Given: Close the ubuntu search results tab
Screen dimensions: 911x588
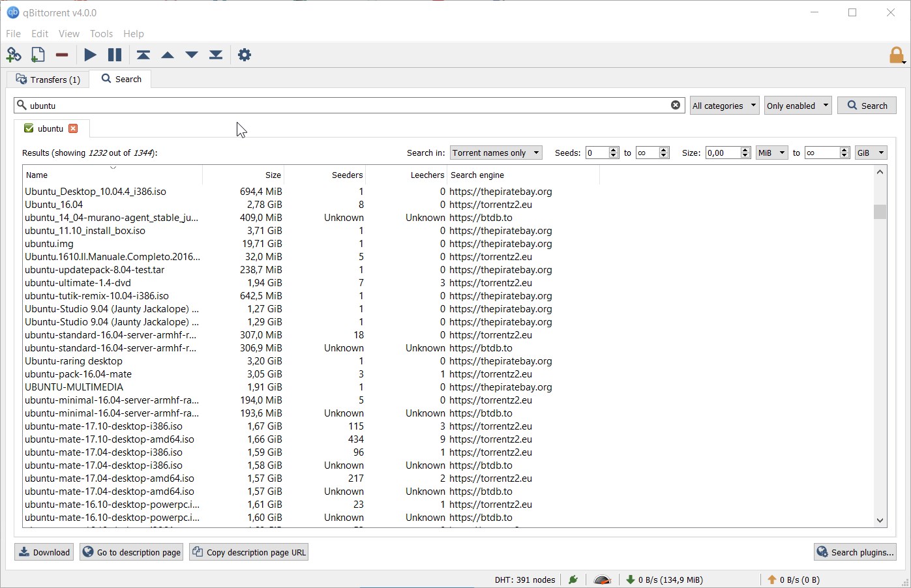Looking at the screenshot, I should click(x=72, y=128).
